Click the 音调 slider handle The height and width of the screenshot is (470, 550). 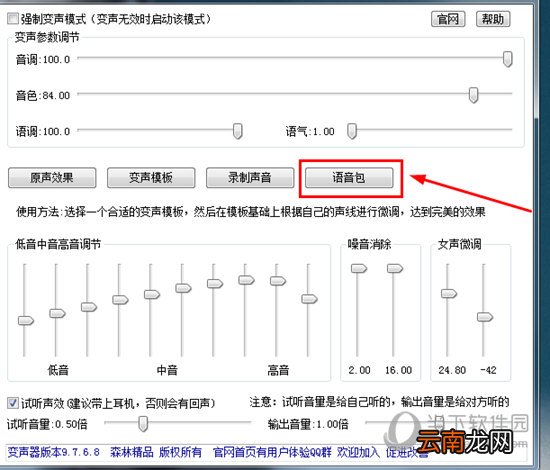(x=507, y=59)
